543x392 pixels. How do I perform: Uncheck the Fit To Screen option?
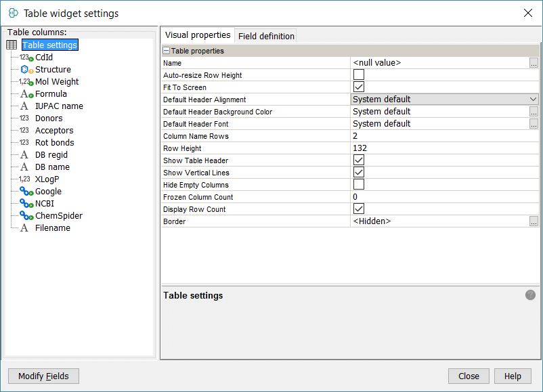tap(359, 87)
